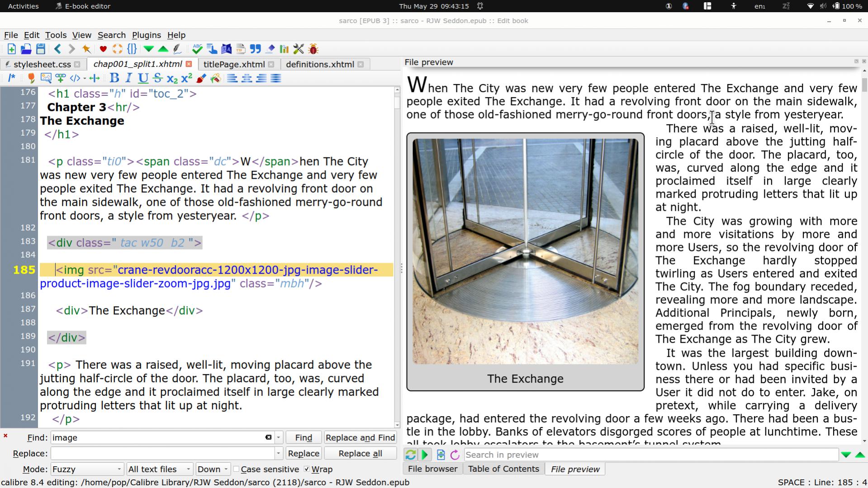The height and width of the screenshot is (488, 868).
Task: Toggle auto-reload of the preview
Action: [410, 455]
